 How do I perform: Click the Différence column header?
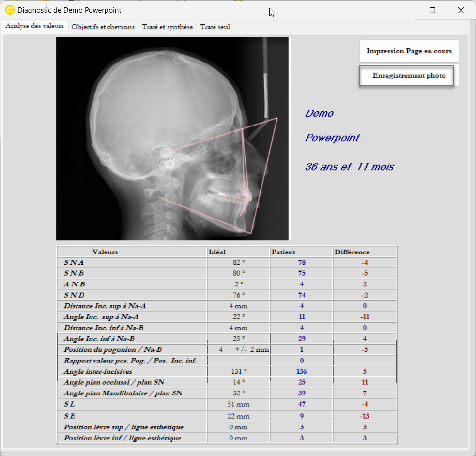[x=352, y=252]
